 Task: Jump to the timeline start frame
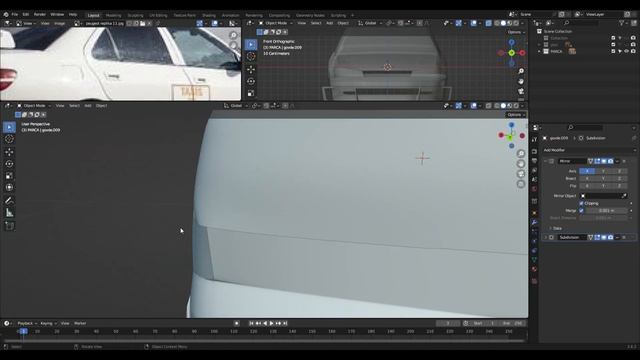(x=251, y=323)
